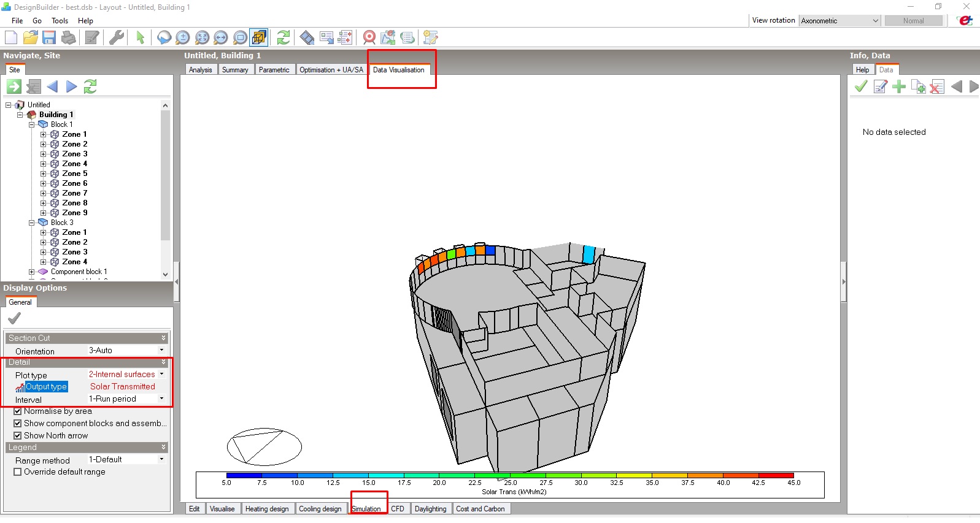Image resolution: width=980 pixels, height=523 pixels.
Task: Switch to the Daylighting bottom tab
Action: tap(430, 509)
